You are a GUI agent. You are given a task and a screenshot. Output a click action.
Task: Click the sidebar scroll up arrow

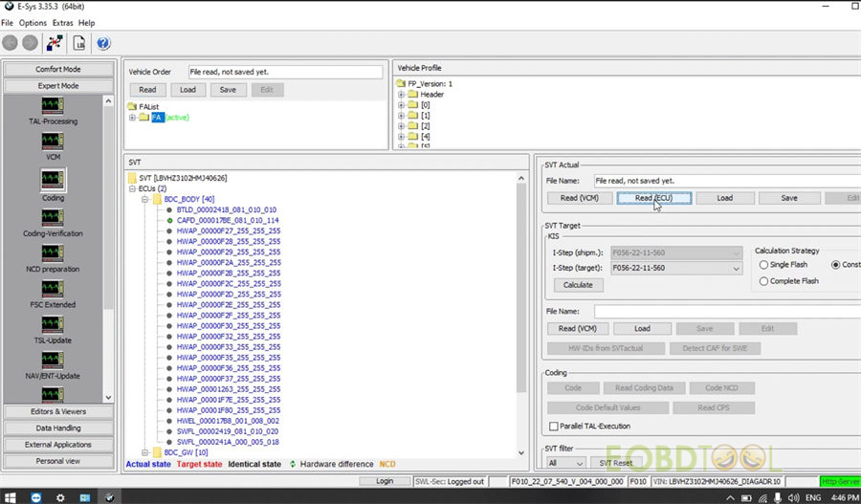pos(108,101)
